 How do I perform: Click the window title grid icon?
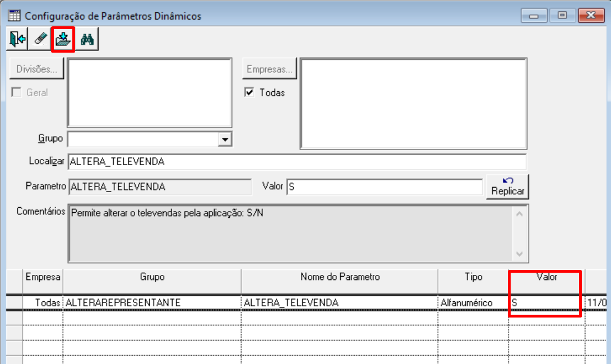click(15, 16)
